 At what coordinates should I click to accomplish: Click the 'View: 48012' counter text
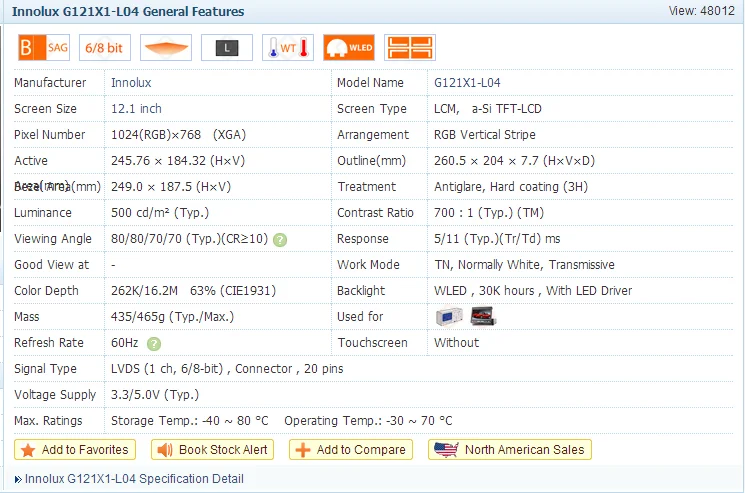point(702,10)
